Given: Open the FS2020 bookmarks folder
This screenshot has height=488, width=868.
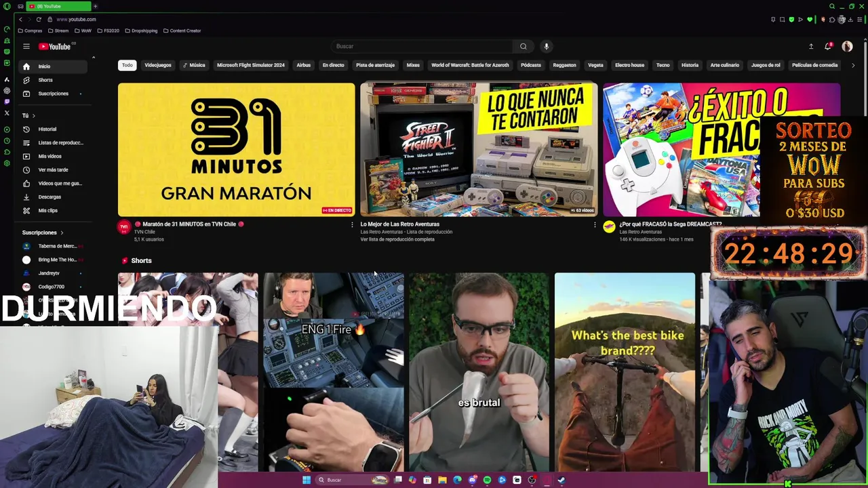Looking at the screenshot, I should click(108, 30).
